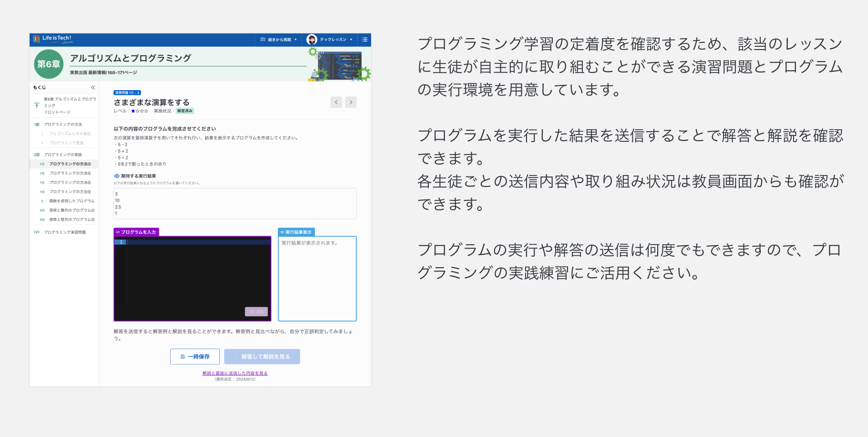Click the もくじ heading

40,87
